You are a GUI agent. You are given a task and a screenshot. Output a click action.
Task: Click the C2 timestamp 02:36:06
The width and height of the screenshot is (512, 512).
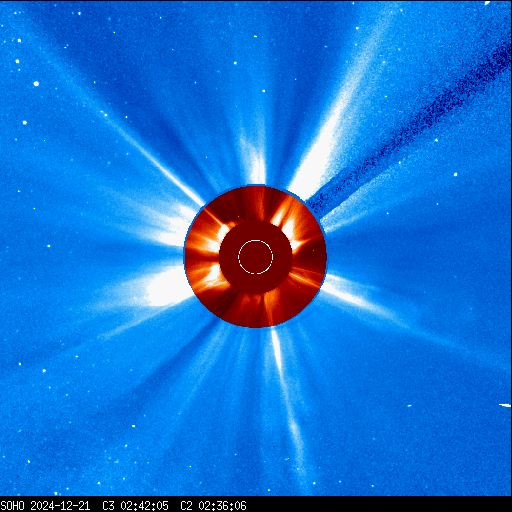(x=222, y=506)
